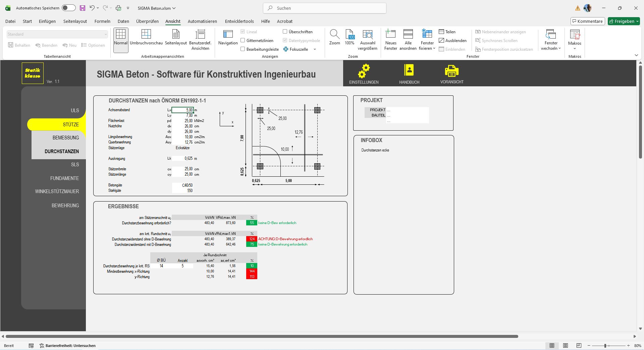
Task: Select the Flächenlast pd input cell
Action: 183,121
